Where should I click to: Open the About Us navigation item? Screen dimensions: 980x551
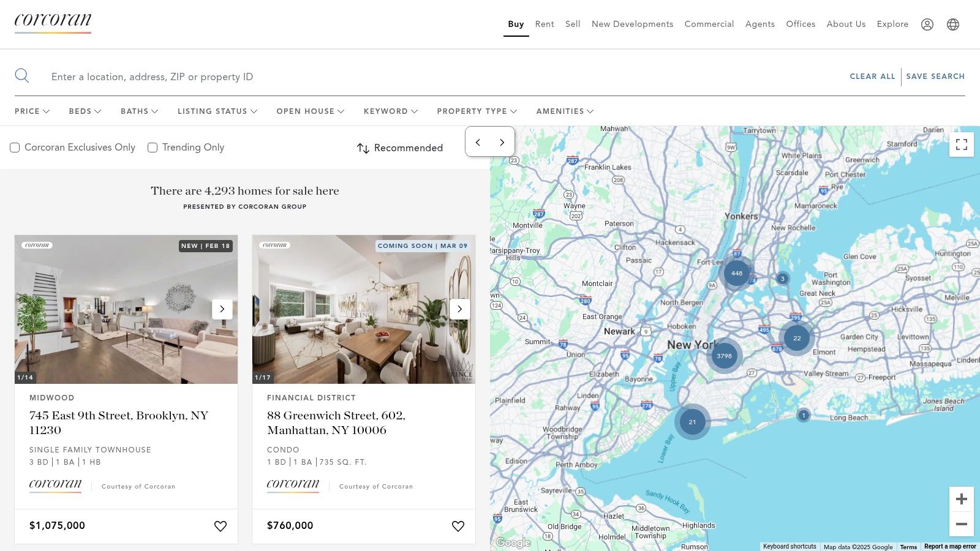coord(846,24)
